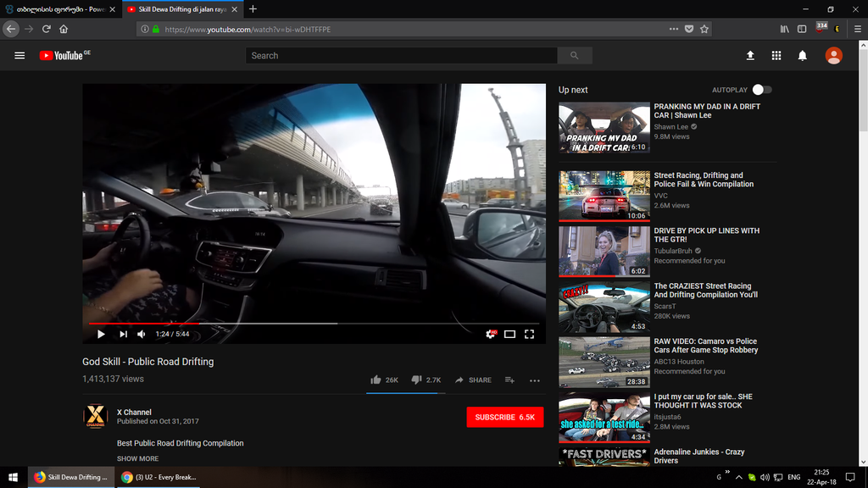
Task: Reload the page in Firefox
Action: pos(47,29)
